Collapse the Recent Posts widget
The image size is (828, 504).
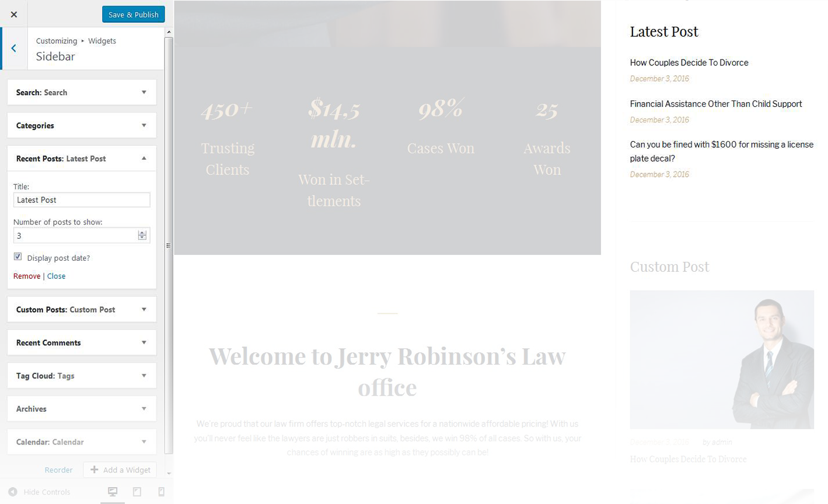144,159
